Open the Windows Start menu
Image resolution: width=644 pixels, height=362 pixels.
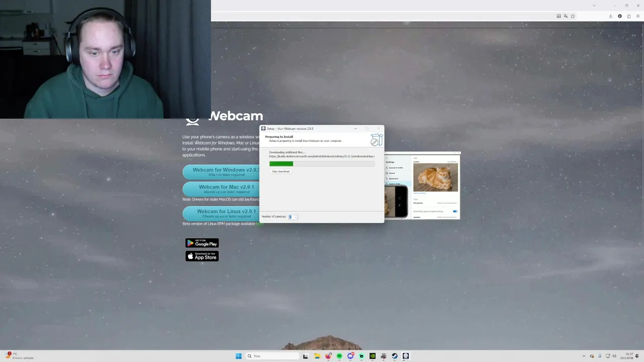coord(238,356)
